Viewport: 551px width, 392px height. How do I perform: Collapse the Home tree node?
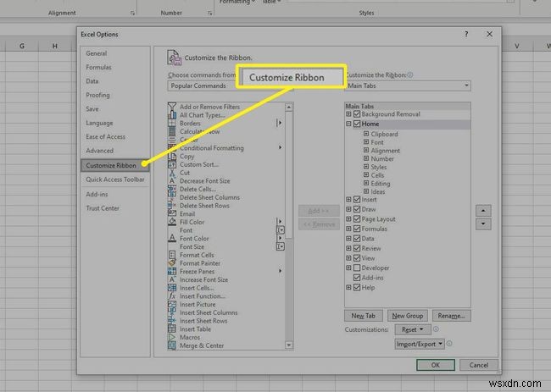[x=348, y=124]
